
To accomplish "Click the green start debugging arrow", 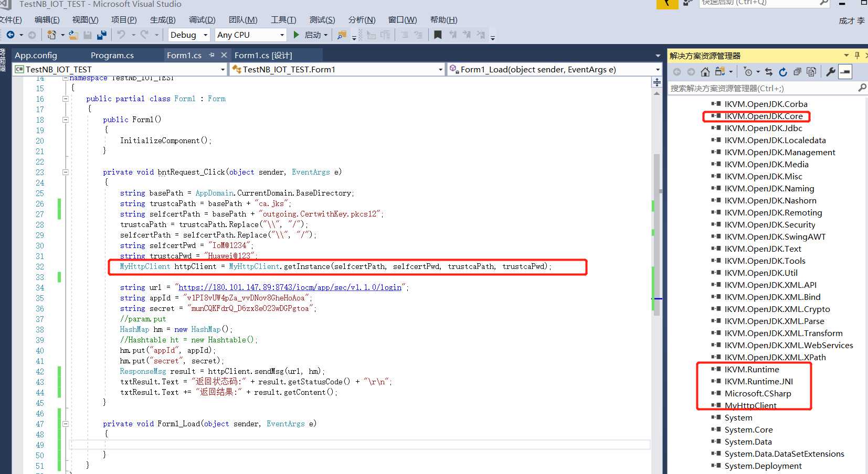I will coord(297,35).
